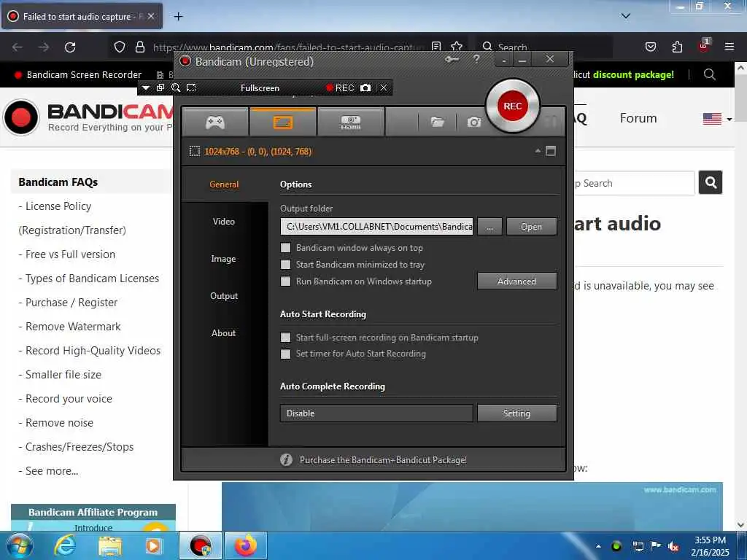The height and width of the screenshot is (560, 747).
Task: Click the Advanced options button
Action: 517,281
